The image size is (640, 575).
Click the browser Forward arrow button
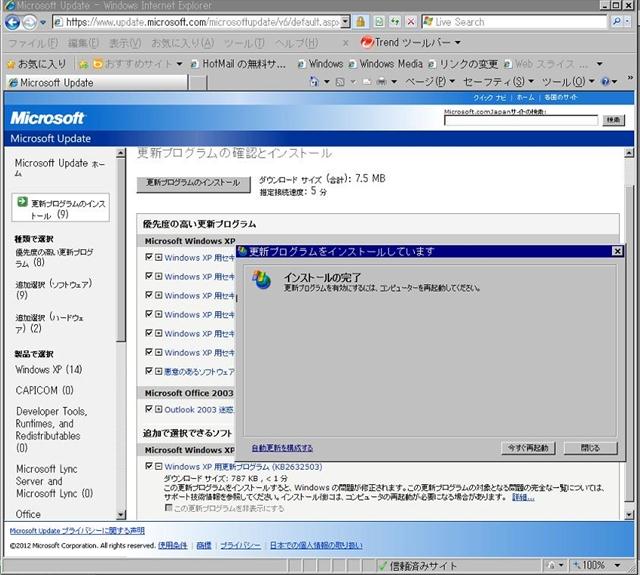pos(29,22)
